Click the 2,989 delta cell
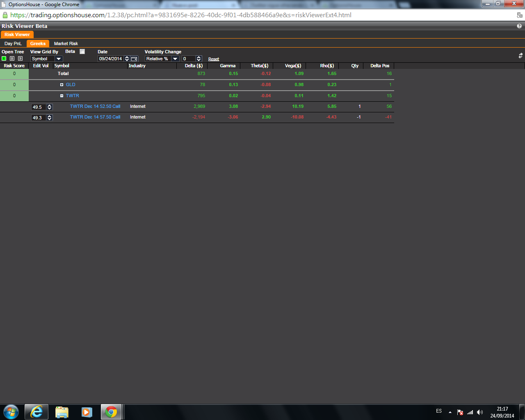The width and height of the screenshot is (525, 420). (x=199, y=106)
